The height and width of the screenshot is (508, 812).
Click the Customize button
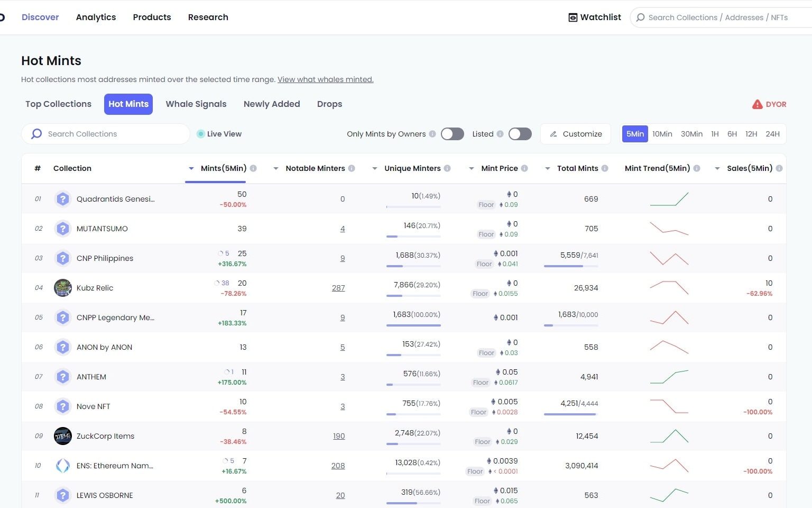point(576,134)
